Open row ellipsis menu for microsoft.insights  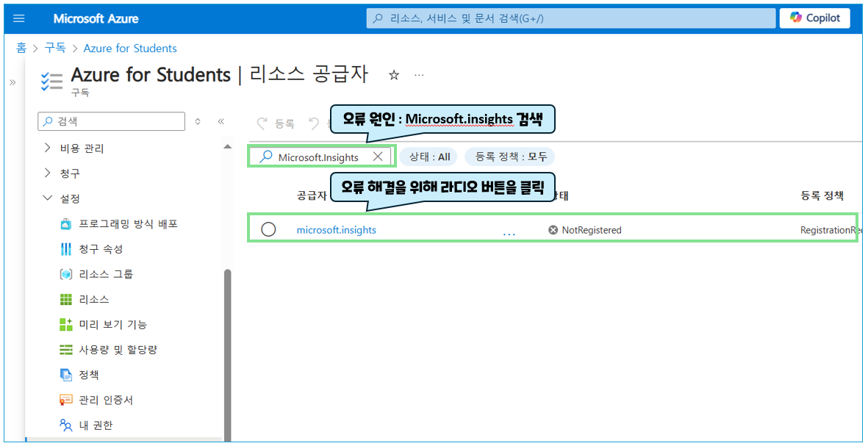point(509,233)
